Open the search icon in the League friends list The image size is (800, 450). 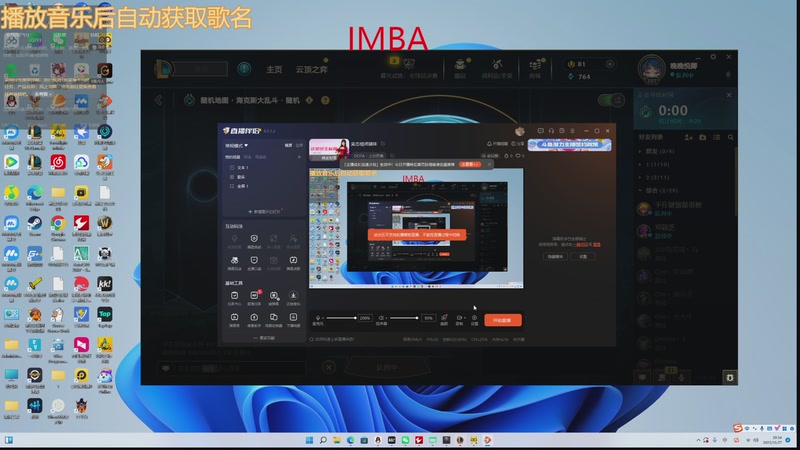pos(731,137)
